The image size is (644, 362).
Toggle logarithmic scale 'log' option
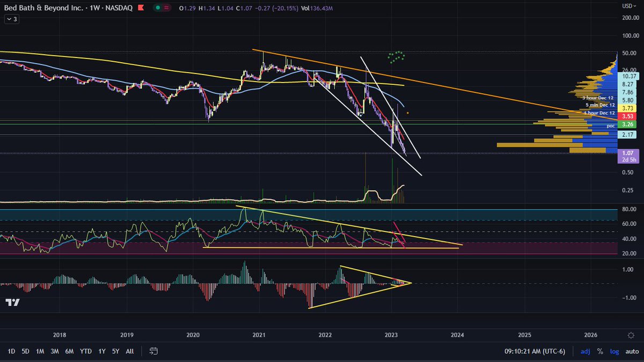point(614,351)
